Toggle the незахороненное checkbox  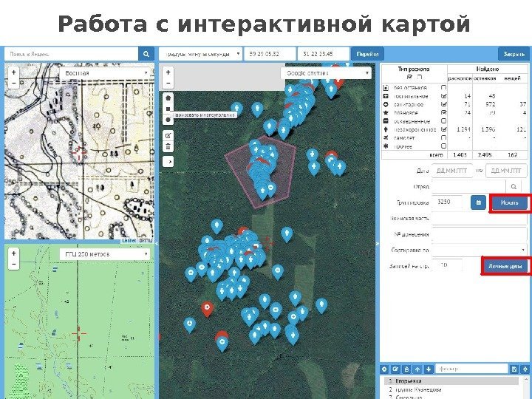point(443,129)
